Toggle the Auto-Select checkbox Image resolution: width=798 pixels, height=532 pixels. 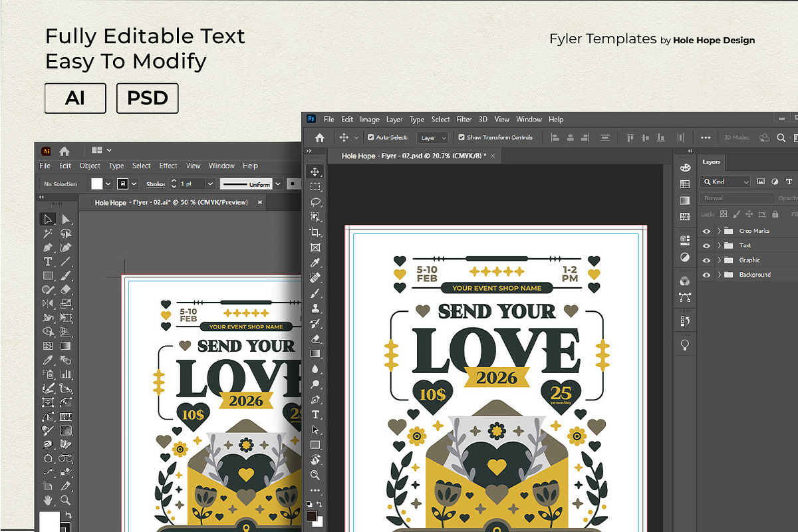click(370, 138)
